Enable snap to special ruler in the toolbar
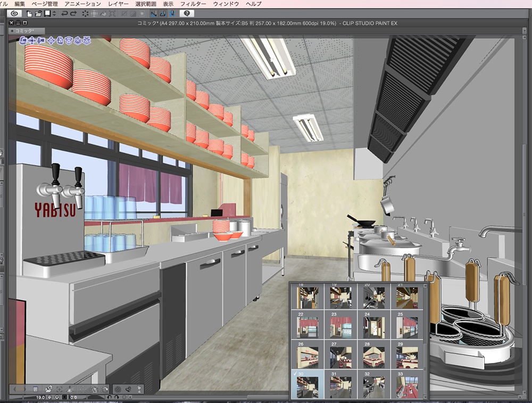Screen dimensions: 532x403 [163, 15]
